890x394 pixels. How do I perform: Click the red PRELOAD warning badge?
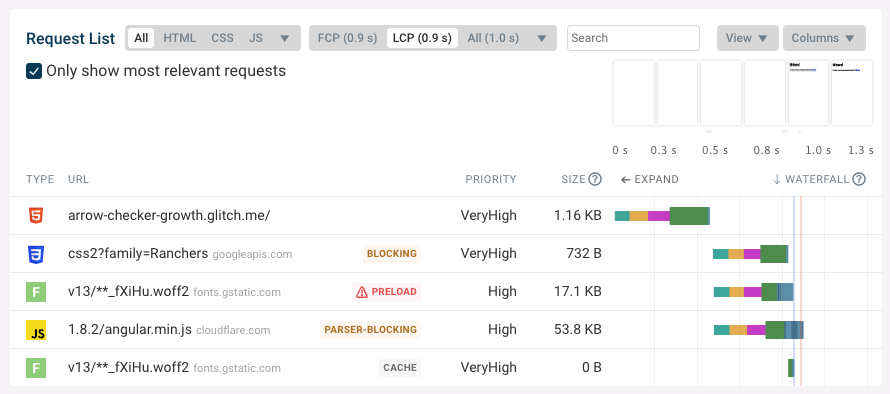click(387, 292)
